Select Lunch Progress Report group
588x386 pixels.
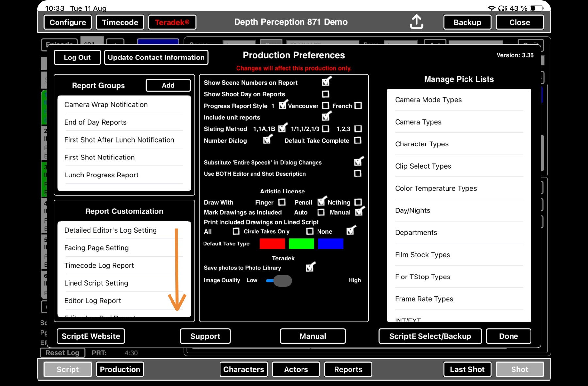tap(124, 175)
